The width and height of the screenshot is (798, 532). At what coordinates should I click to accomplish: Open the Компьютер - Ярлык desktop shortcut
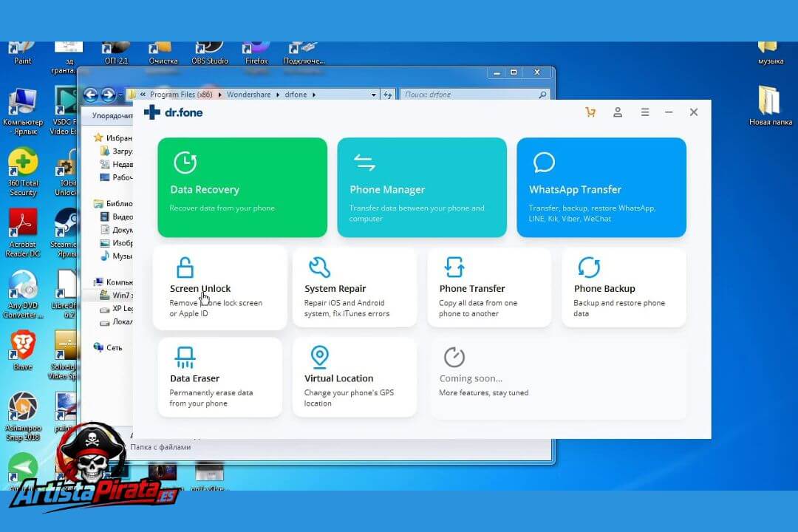(23, 111)
